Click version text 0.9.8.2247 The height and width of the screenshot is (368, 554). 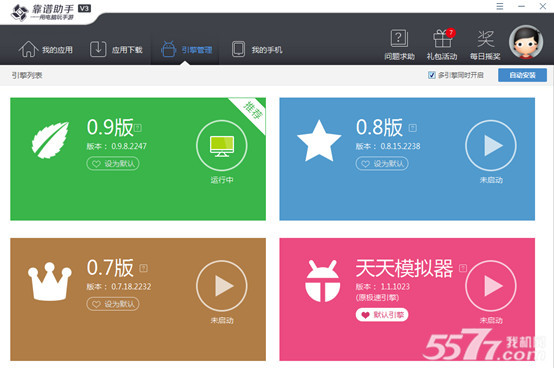click(x=129, y=146)
